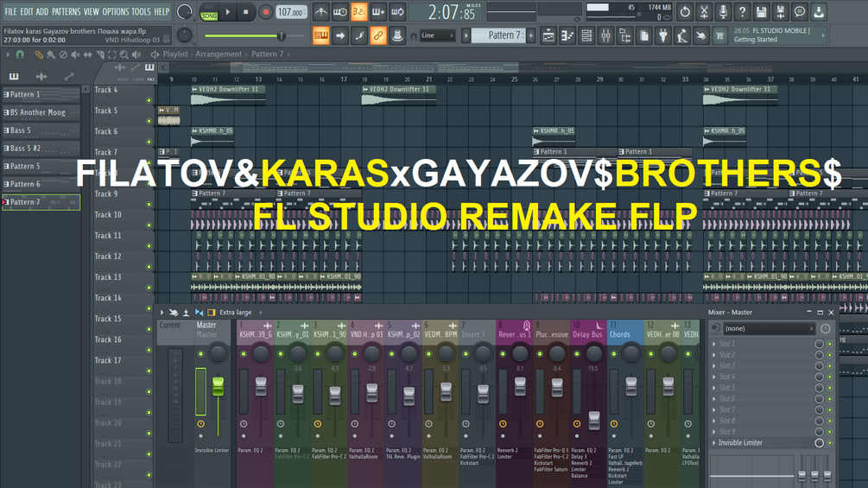The width and height of the screenshot is (868, 488).
Task: Adjust the Delay Bus mixer fader
Action: tap(594, 421)
